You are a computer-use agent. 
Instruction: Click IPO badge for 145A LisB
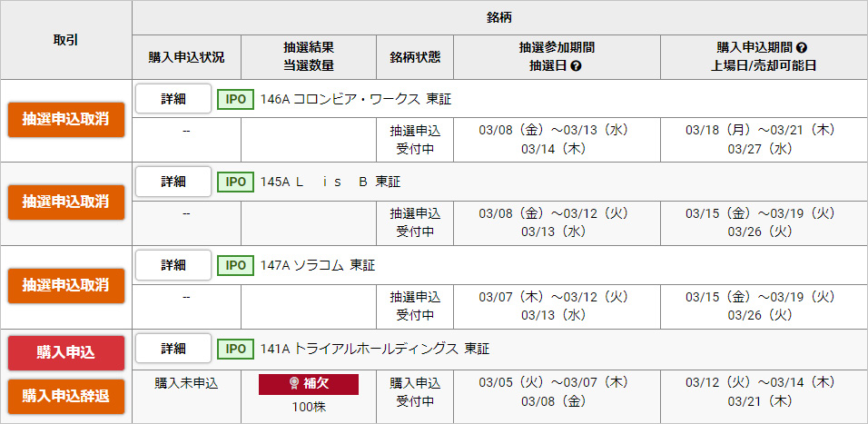(235, 182)
